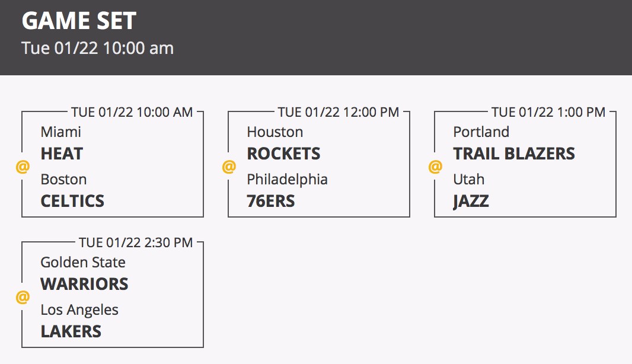Click the @ icon between Rockets and 76ers
This screenshot has width=632, height=364.
[x=229, y=167]
